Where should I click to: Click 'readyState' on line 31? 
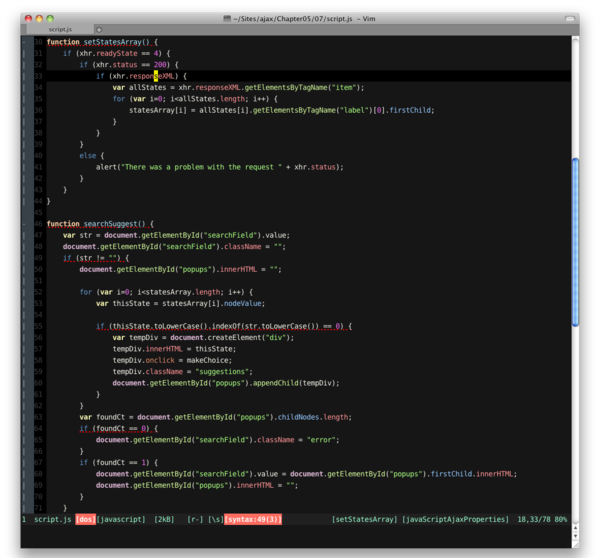(117, 53)
